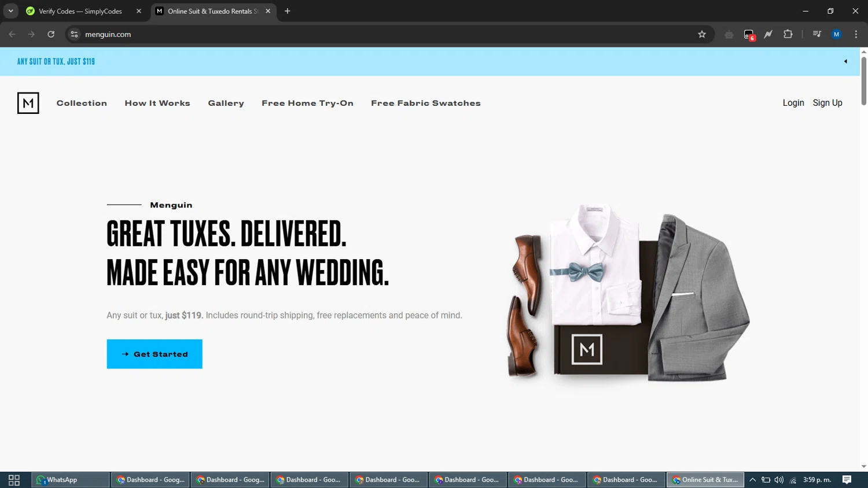
Task: Click the Great Tuxes. Delivered. headline
Action: point(226,234)
